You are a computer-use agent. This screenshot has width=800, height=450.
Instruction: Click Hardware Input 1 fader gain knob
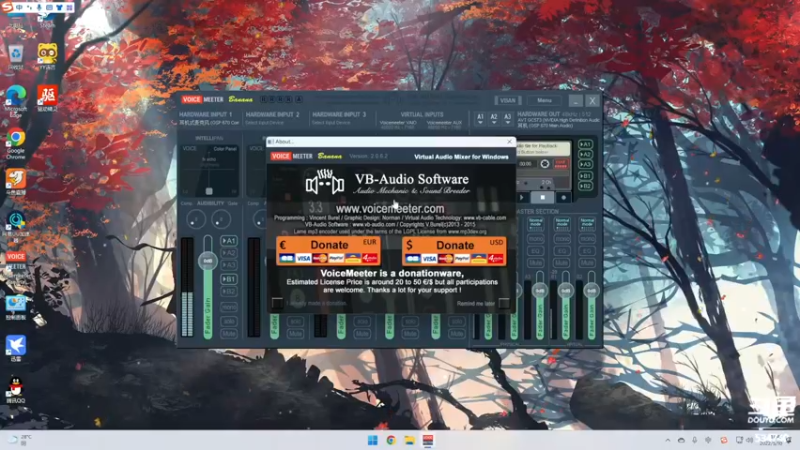coord(208,261)
